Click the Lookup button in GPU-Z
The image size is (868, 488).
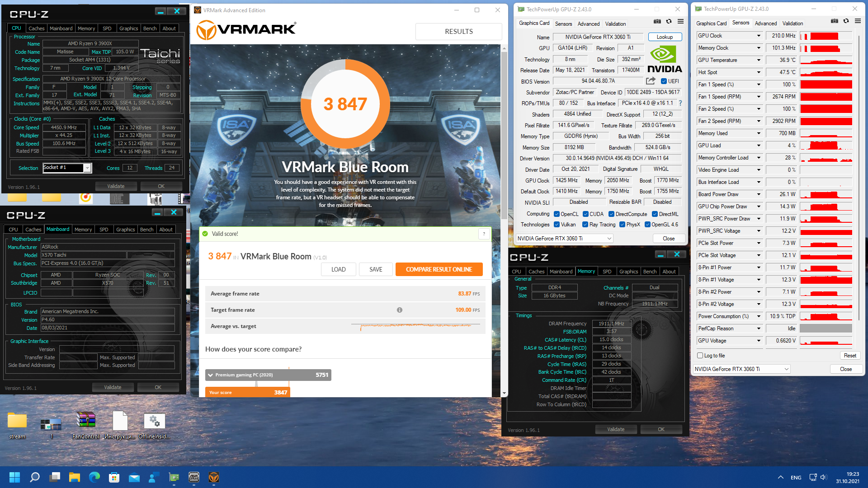coord(665,37)
